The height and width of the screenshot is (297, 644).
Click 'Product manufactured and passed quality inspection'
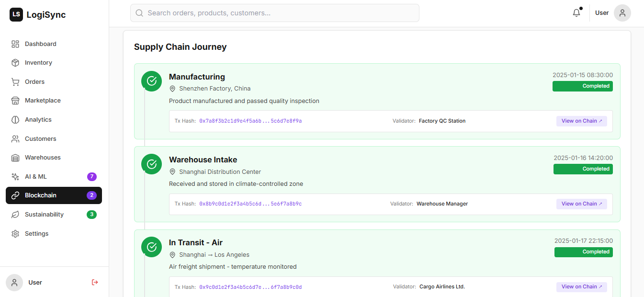(244, 101)
